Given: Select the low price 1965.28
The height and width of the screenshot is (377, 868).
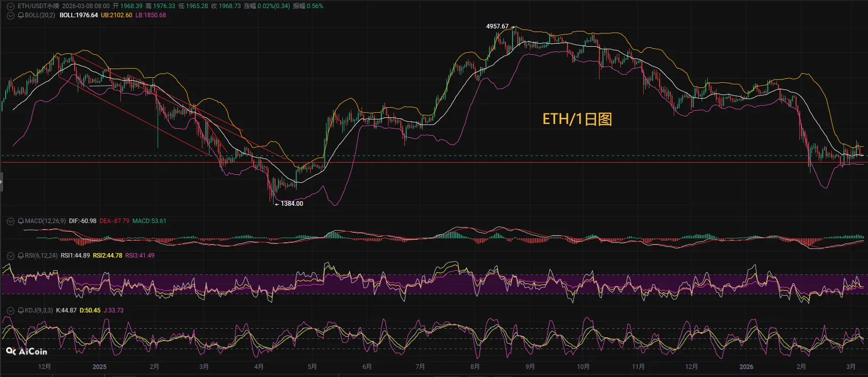Looking at the screenshot, I should click(197, 6).
